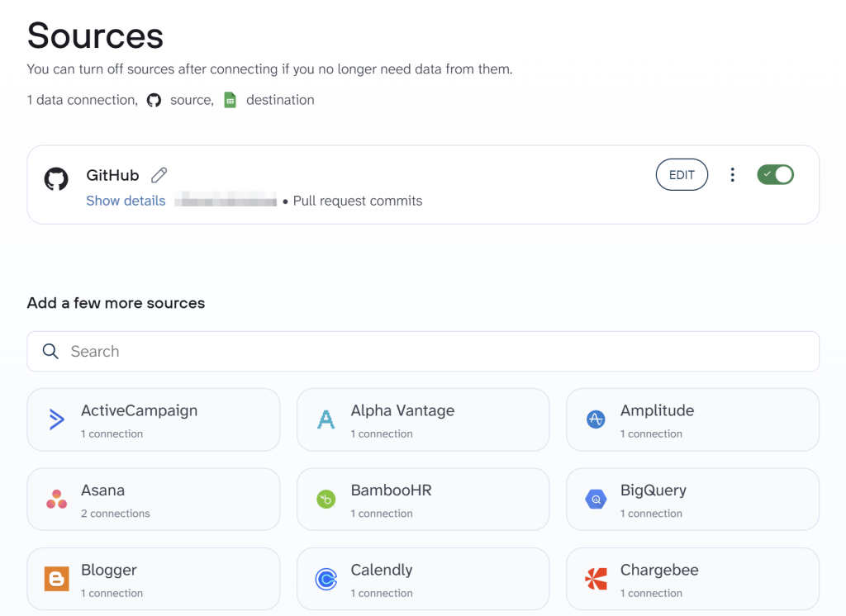This screenshot has height=616, width=846.
Task: Click inside the Search sources field
Action: (x=248, y=351)
